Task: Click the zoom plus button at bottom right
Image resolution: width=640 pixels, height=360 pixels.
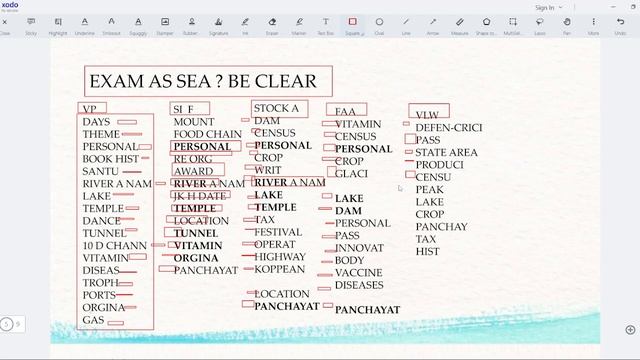Action: pos(630,329)
